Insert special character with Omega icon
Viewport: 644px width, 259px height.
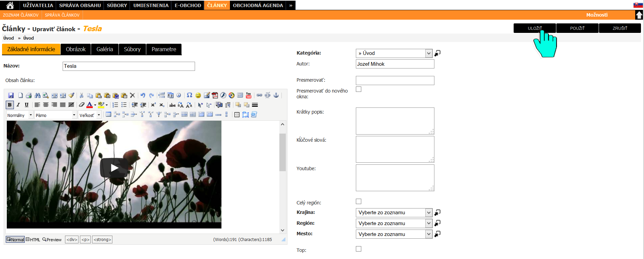pyautogui.click(x=190, y=95)
